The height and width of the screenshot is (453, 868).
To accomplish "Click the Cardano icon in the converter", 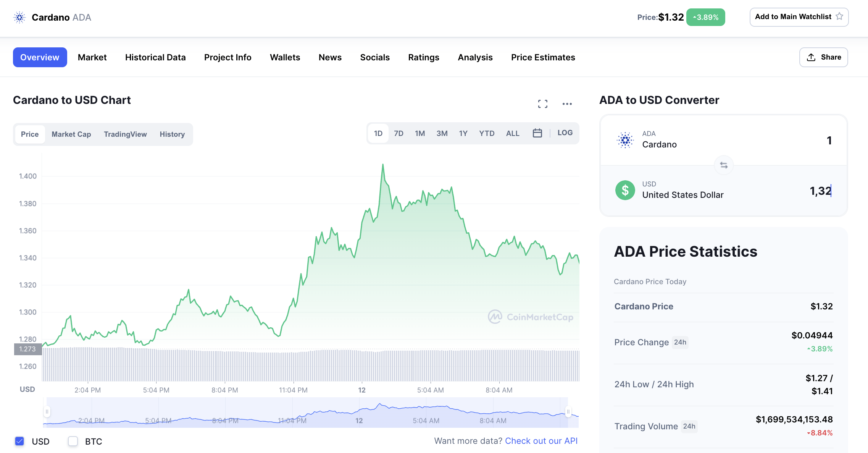I will [x=625, y=140].
